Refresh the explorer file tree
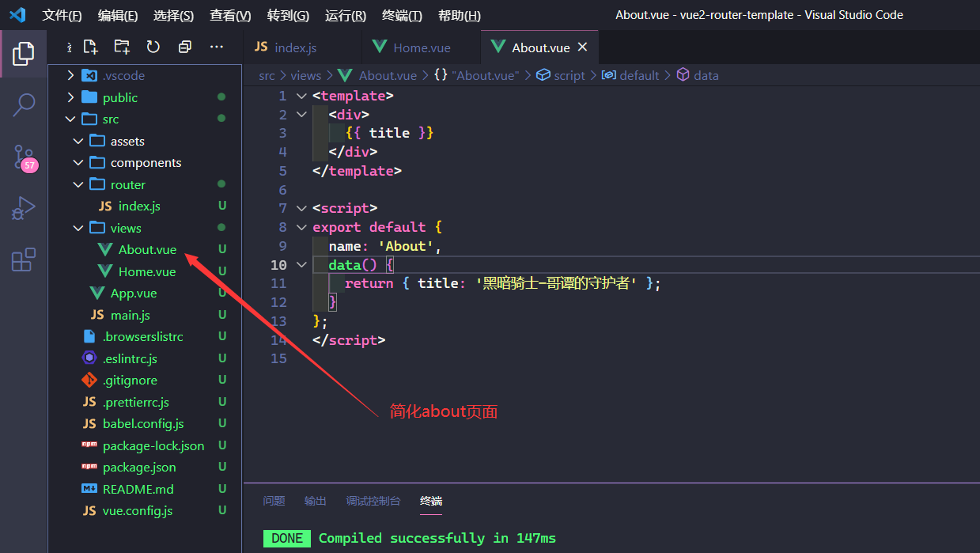The image size is (980, 553). [153, 47]
